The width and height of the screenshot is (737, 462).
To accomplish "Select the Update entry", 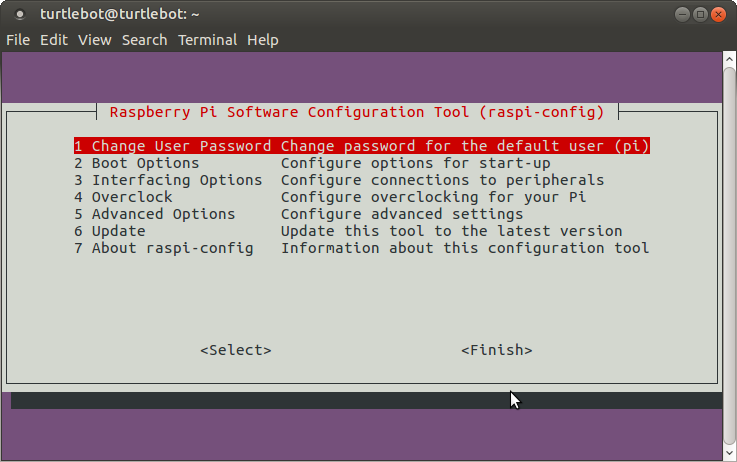I will point(118,231).
